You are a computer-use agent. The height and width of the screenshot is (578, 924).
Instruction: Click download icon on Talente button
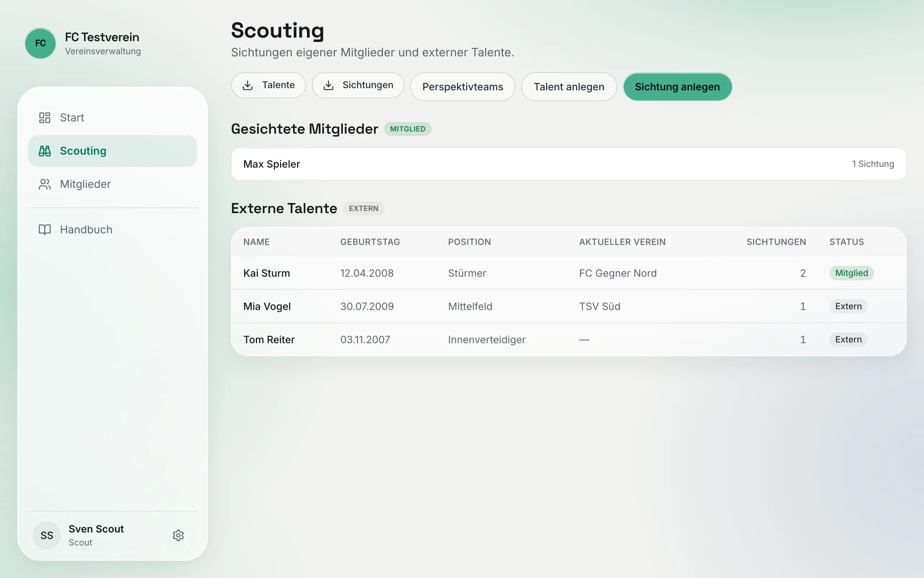pyautogui.click(x=248, y=85)
